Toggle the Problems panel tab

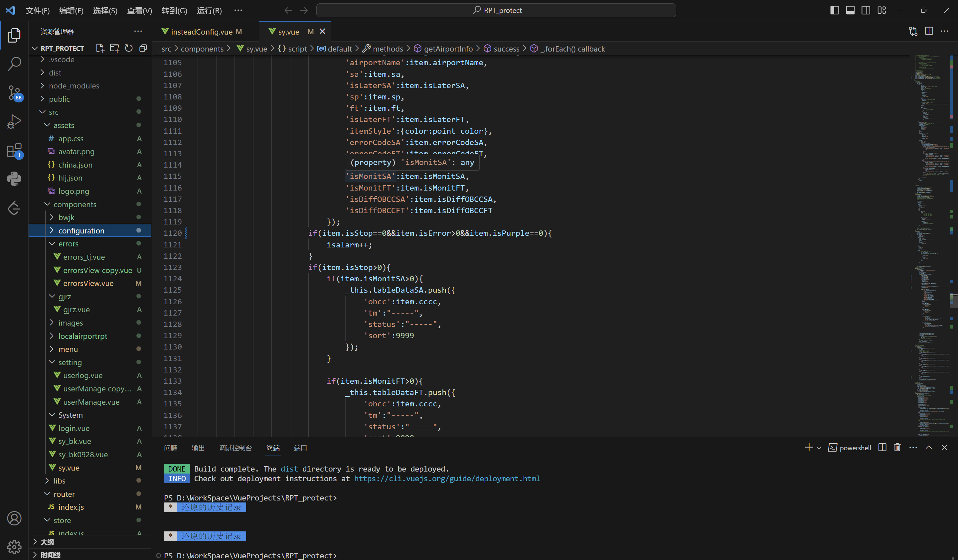coord(171,448)
